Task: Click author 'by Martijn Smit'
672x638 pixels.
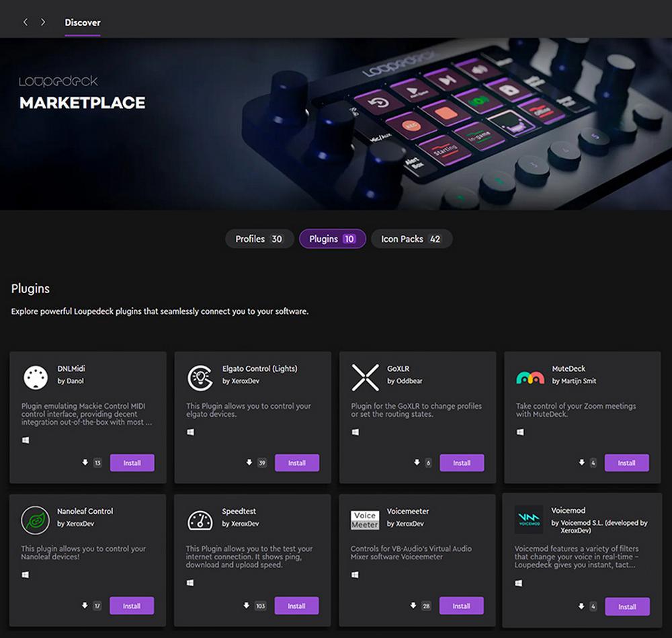Action: (x=574, y=381)
